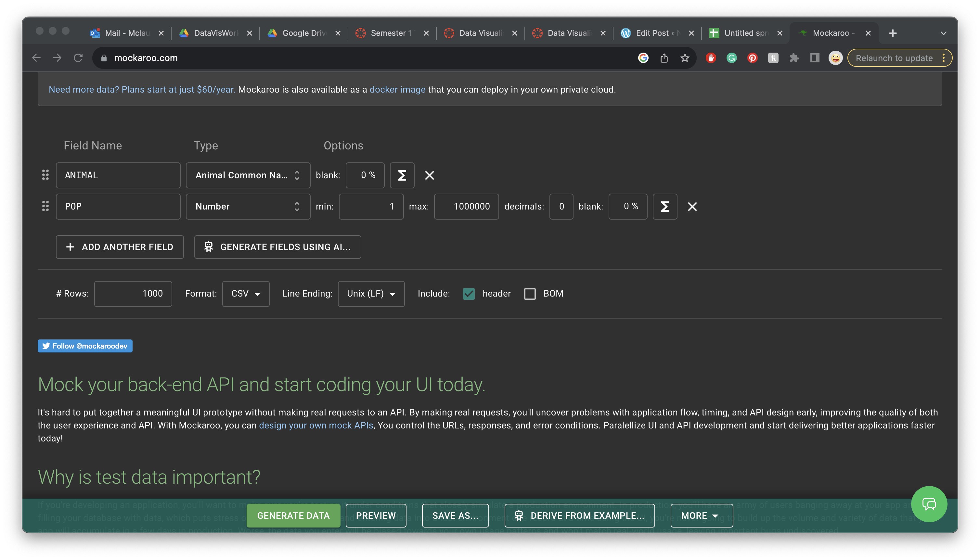980x560 pixels.
Task: Click the drag handle for ANIMAL row
Action: pyautogui.click(x=45, y=175)
